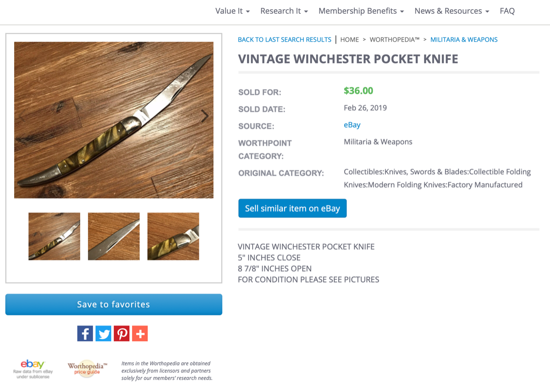This screenshot has height=392, width=550.
Task: Select the first knife thumbnail
Action: click(54, 237)
